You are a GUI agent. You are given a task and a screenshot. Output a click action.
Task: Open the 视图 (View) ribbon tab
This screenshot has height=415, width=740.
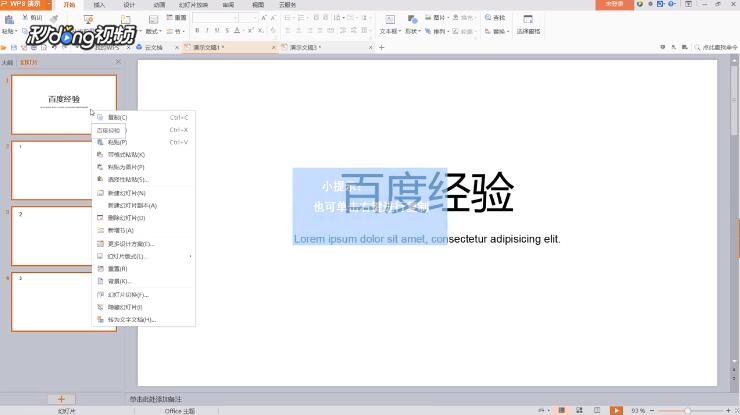pos(258,5)
